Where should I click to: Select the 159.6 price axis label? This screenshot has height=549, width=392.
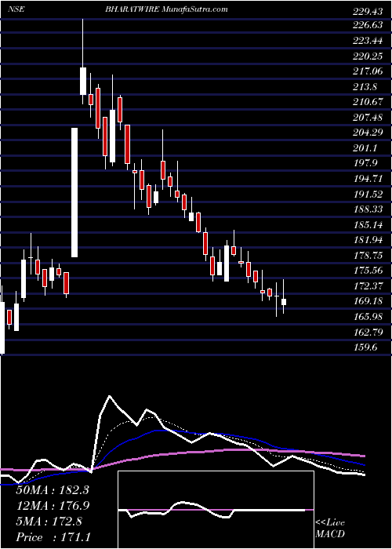[x=365, y=347]
